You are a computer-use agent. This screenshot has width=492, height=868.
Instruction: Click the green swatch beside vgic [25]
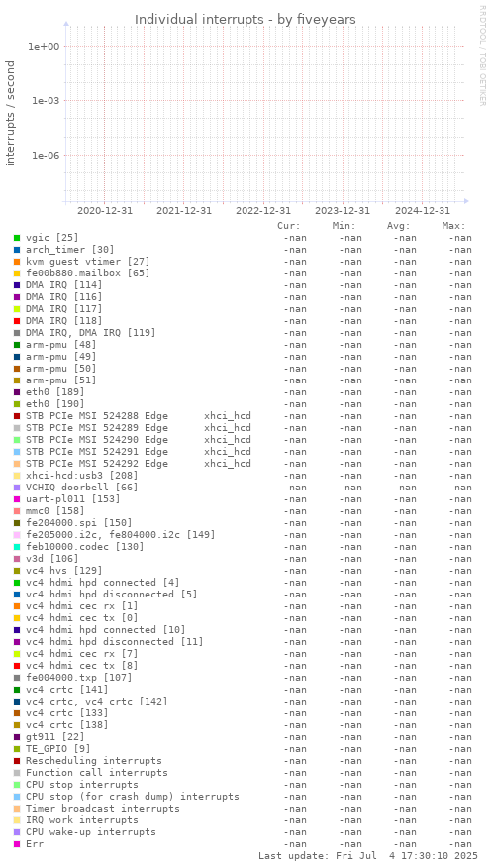point(17,238)
